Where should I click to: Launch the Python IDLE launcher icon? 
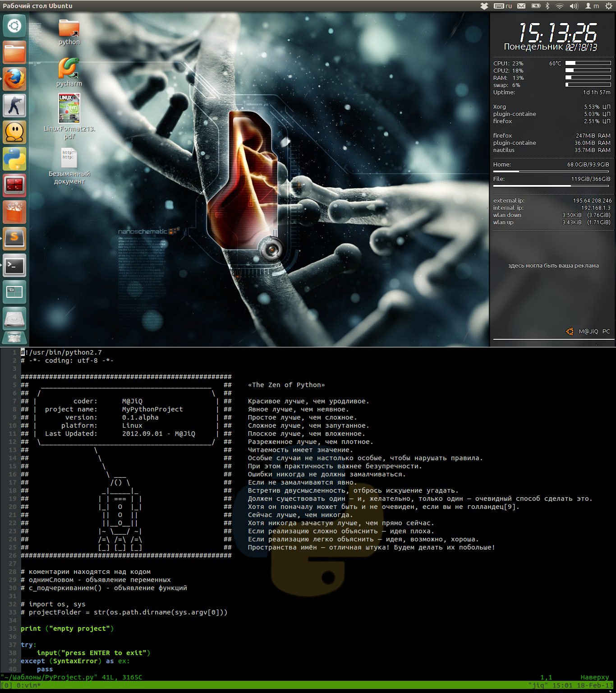pos(14,159)
